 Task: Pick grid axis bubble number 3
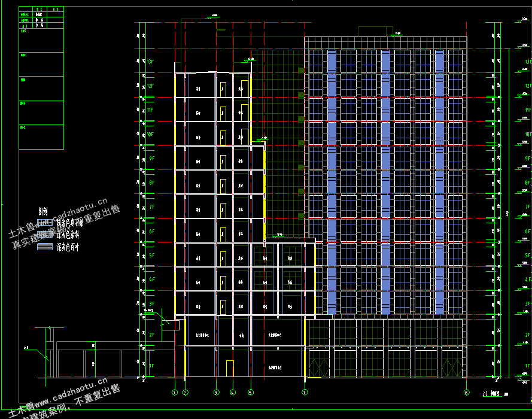[x=217, y=393]
